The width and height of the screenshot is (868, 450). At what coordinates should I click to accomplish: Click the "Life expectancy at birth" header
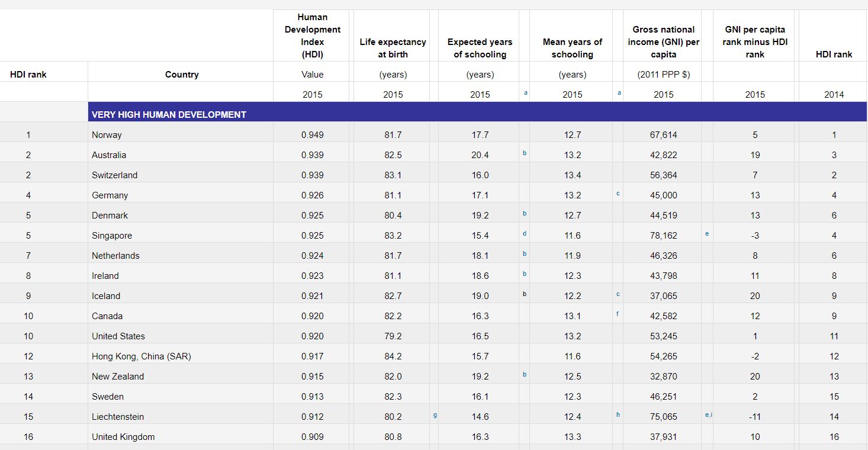pos(393,48)
